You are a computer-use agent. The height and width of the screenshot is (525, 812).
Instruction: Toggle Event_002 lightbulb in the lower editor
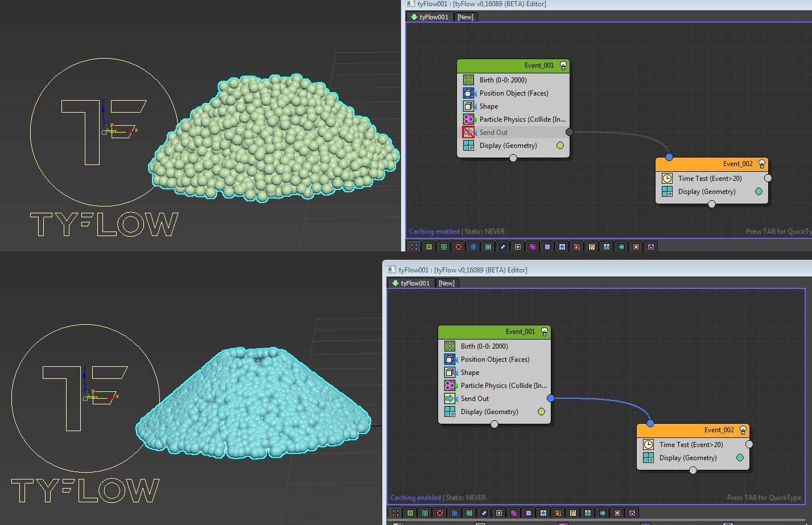(x=743, y=430)
